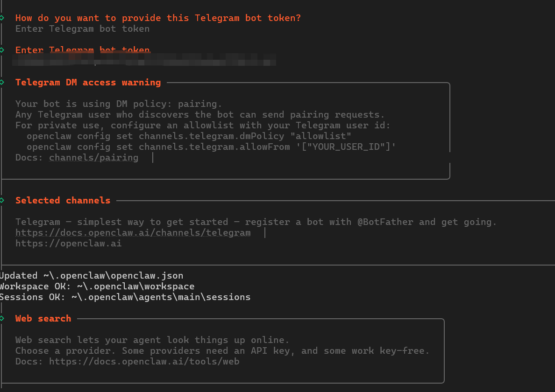Screen dimensions: 555x392
Task: Click the Workspace OK output line
Action: (97, 287)
